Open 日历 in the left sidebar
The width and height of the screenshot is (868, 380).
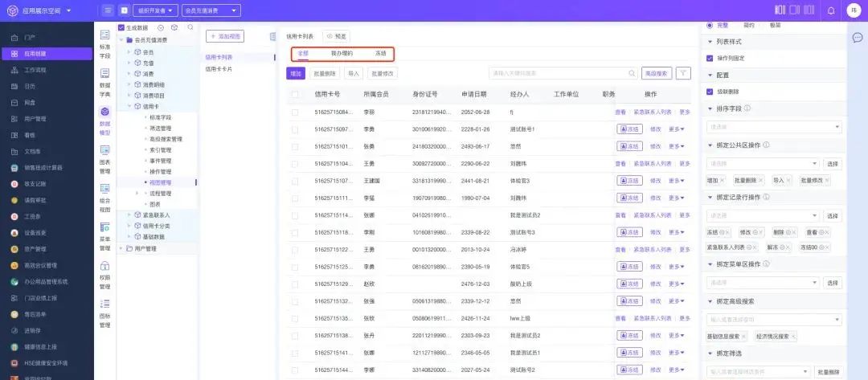click(30, 86)
